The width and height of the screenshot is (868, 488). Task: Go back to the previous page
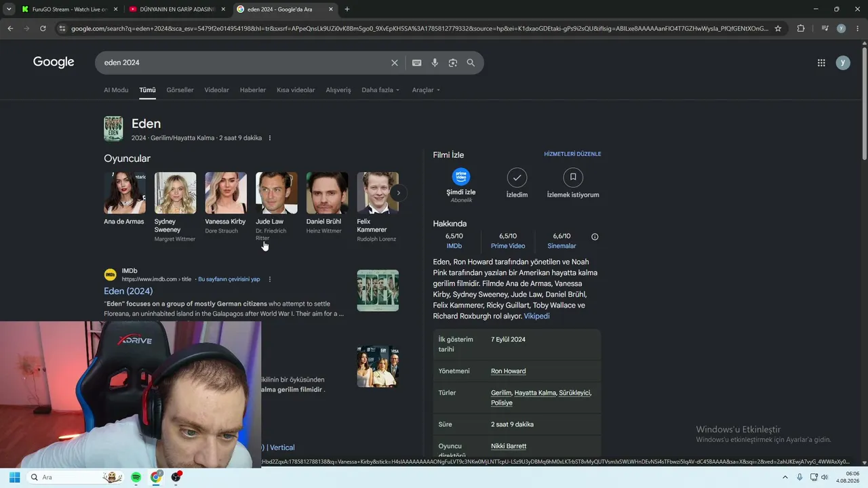click(x=10, y=28)
